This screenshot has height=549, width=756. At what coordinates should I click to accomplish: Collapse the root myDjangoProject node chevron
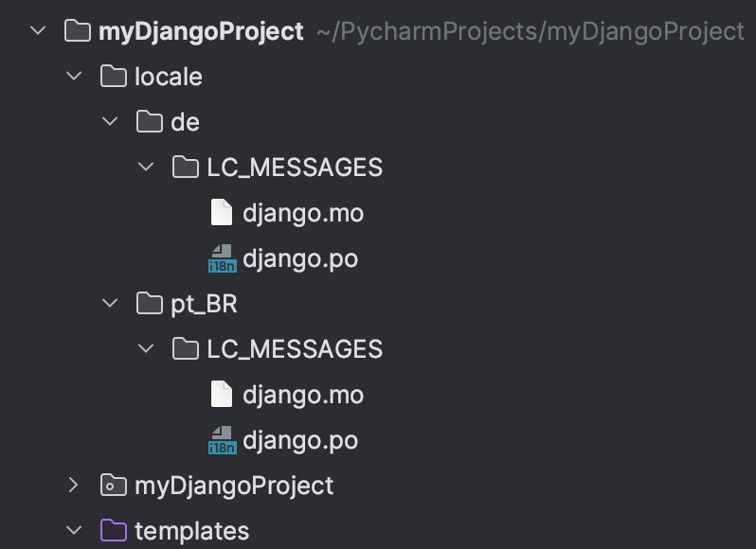(38, 31)
